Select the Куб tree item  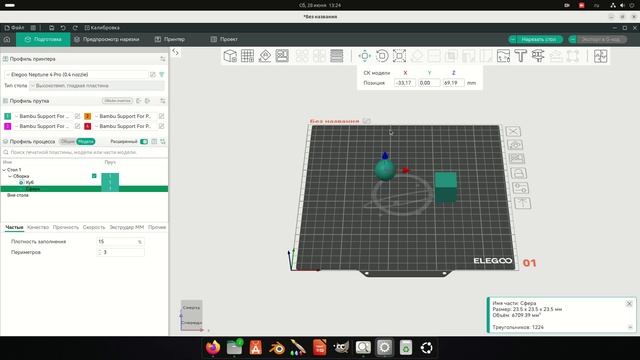pos(29,182)
